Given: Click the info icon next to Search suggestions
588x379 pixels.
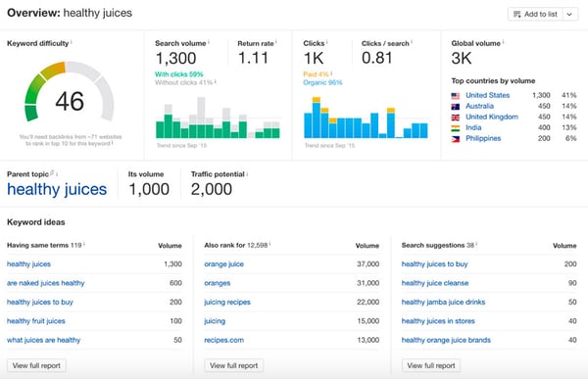Looking at the screenshot, I should click(x=476, y=244).
